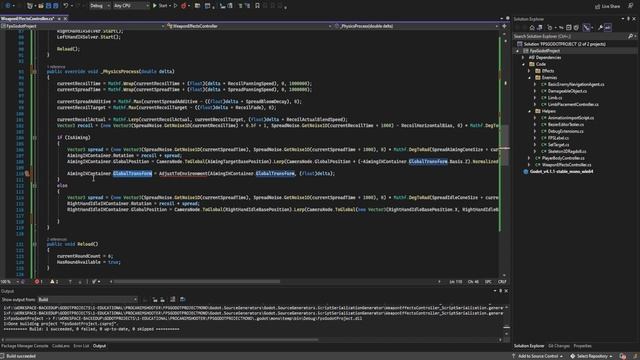Collapse the if (IsAiming) block
640x360 pixels.
34,138
